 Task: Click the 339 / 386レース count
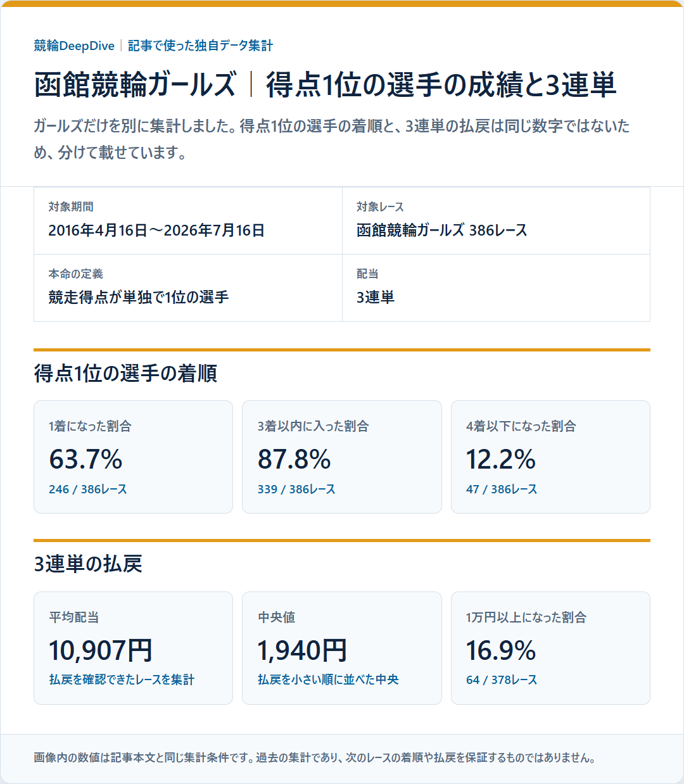pos(296,490)
